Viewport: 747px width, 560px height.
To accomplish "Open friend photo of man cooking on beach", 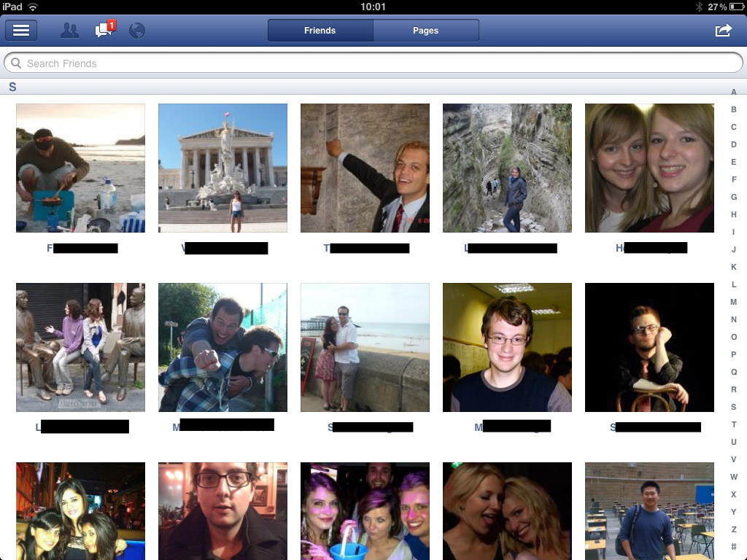I will (80, 168).
